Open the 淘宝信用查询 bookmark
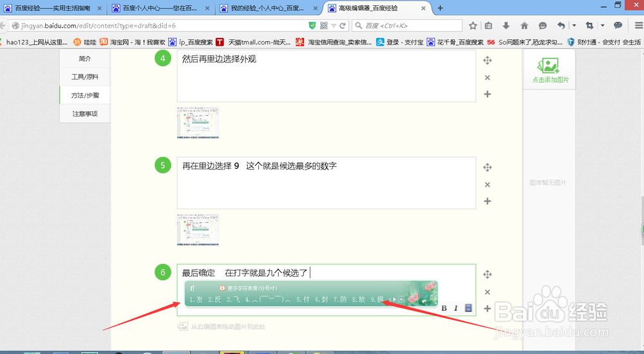Screen dimensions: 644x354 click(334, 42)
